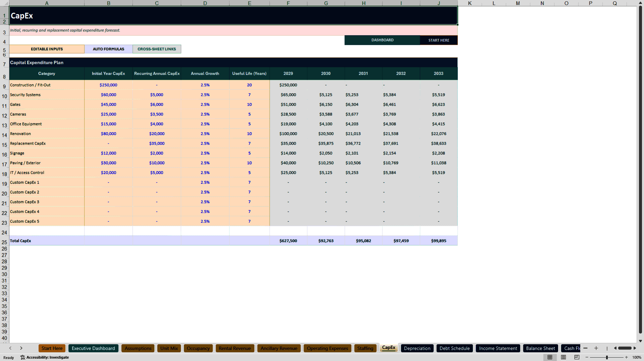Click the CROSS-SHEET LINKS legend cell
Image resolution: width=644 pixels, height=361 pixels.
(157, 49)
